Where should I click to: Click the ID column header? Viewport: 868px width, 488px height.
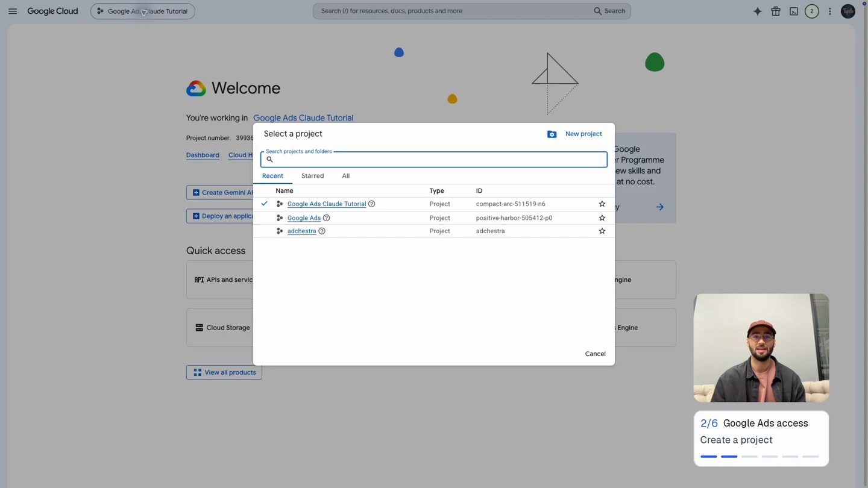pyautogui.click(x=479, y=190)
